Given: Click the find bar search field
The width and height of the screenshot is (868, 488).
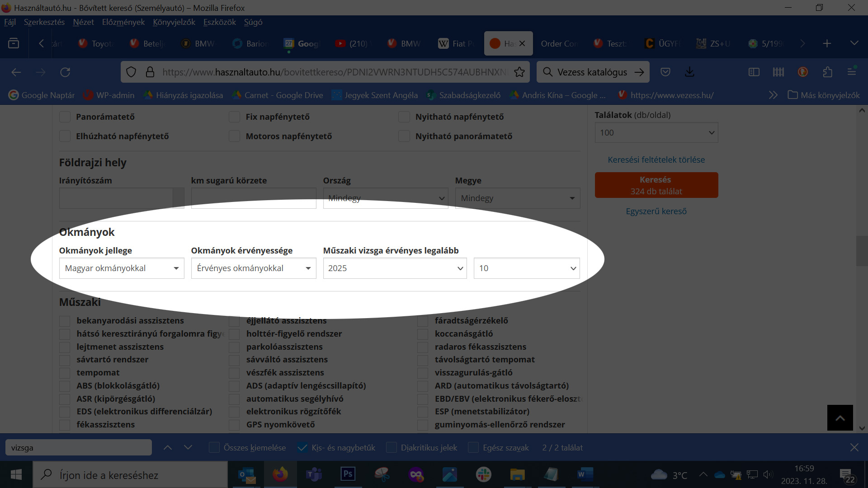Looking at the screenshot, I should tap(79, 447).
